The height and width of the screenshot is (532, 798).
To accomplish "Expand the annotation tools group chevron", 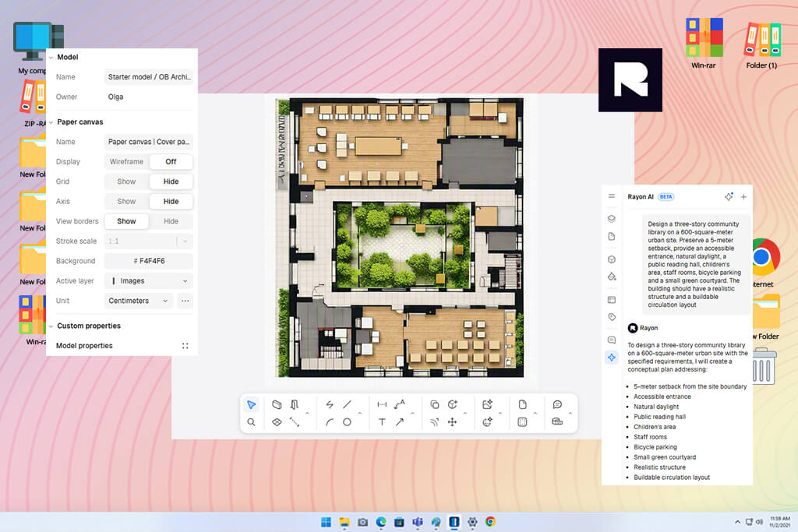I will coord(412,413).
